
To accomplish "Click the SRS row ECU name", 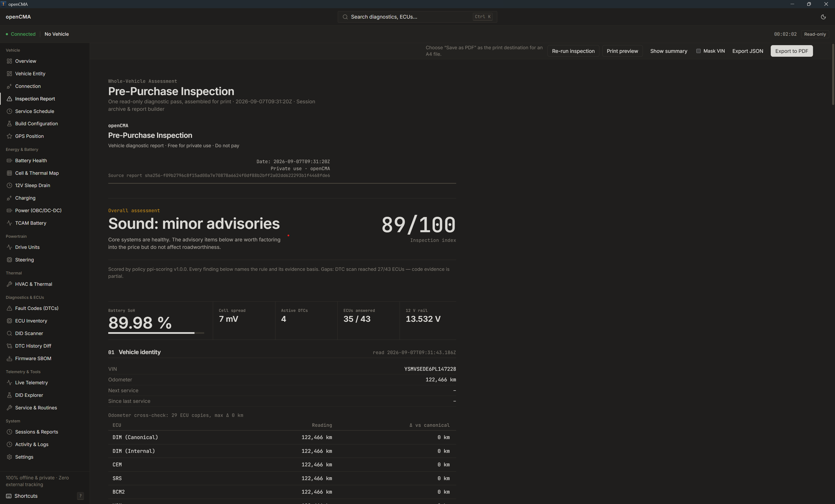I will click(117, 478).
